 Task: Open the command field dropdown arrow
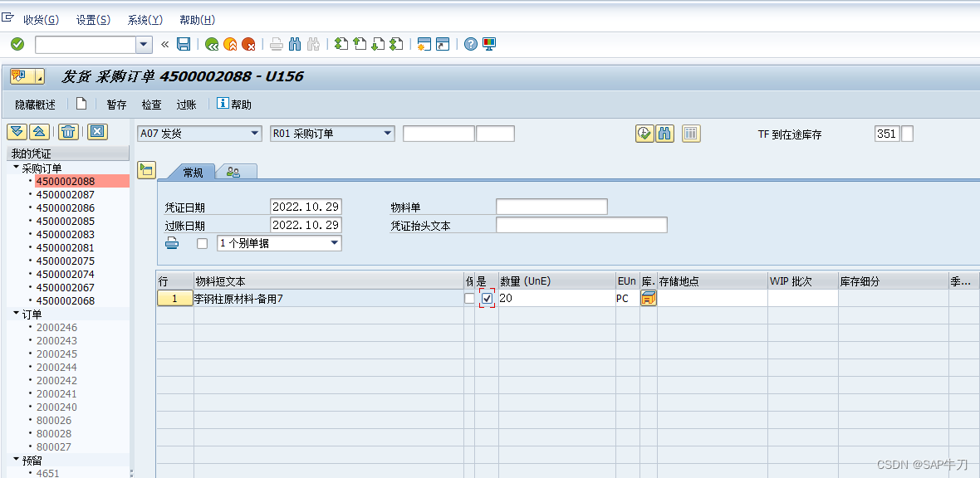pyautogui.click(x=145, y=44)
